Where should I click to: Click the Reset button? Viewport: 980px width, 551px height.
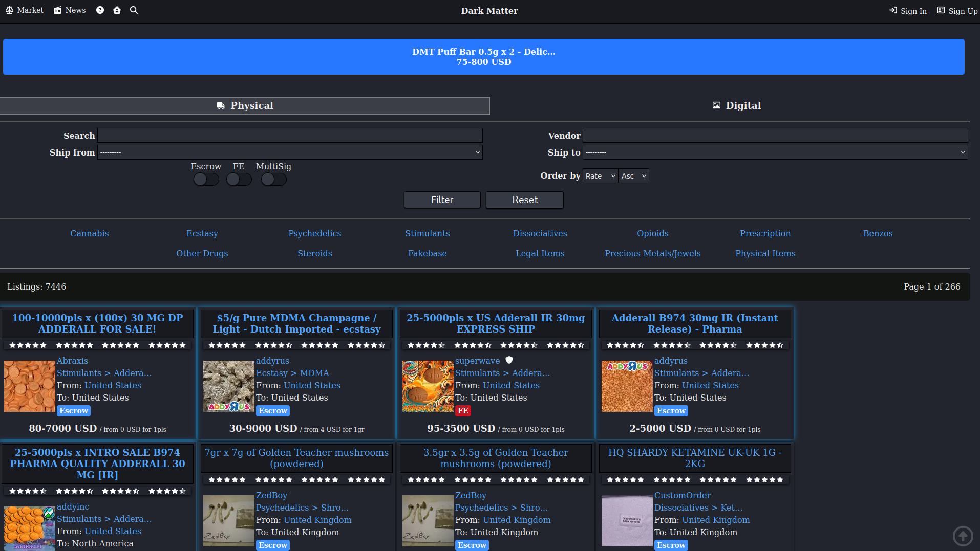coord(525,200)
